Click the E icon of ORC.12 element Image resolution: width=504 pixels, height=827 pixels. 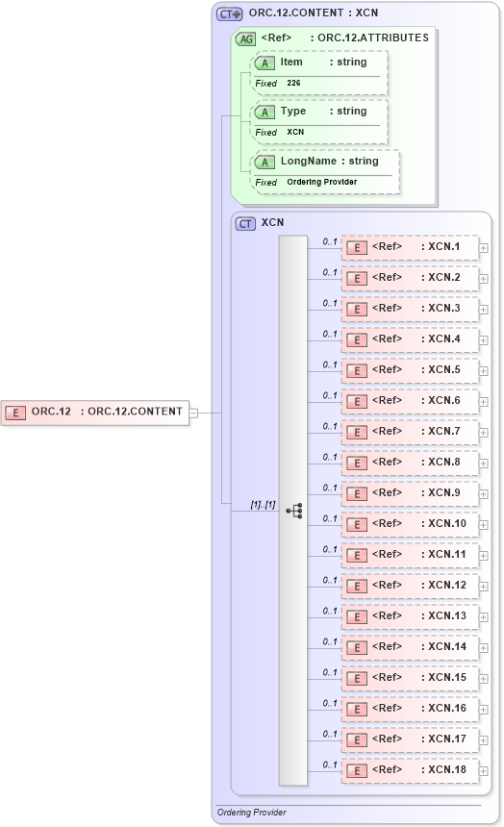[x=15, y=413]
